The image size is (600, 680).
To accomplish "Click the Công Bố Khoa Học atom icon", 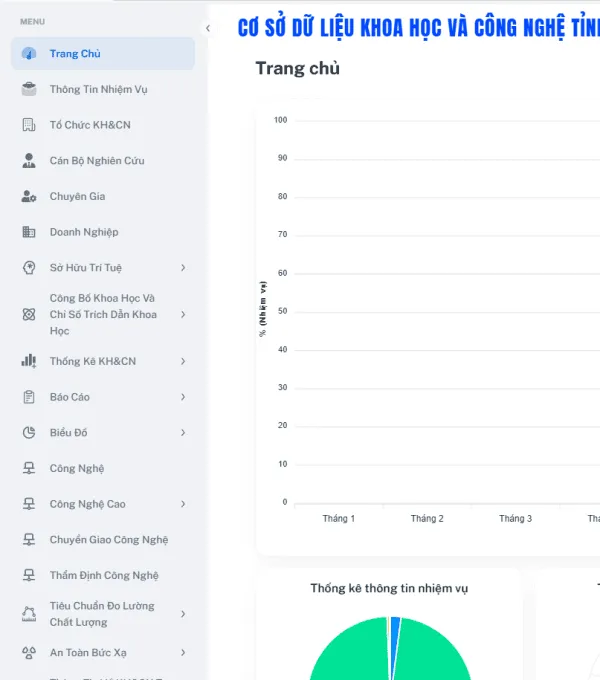I will click(29, 314).
